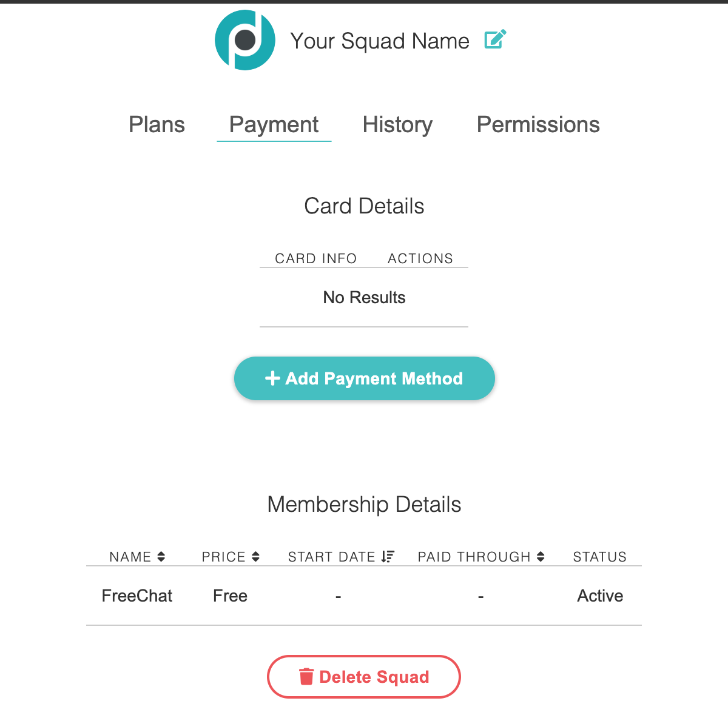Click the trash icon in Delete Squad
728x718 pixels.
[306, 676]
